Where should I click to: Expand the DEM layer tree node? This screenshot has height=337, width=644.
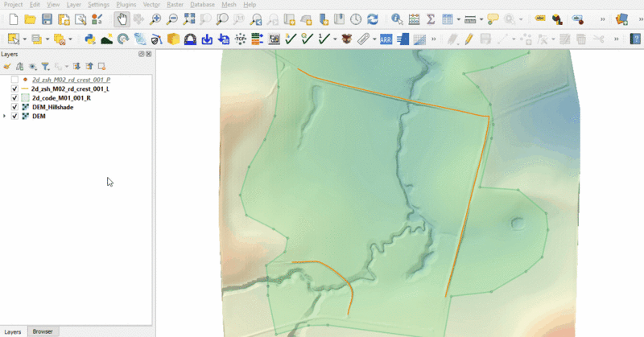[6, 116]
